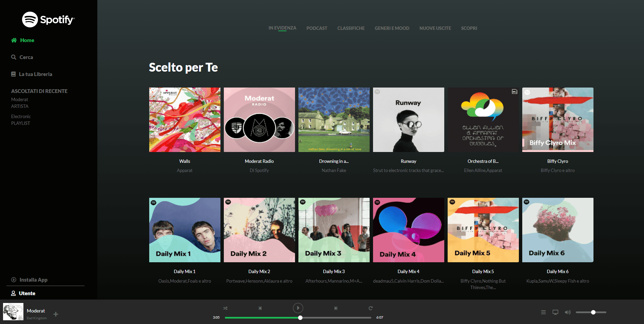Image resolution: width=644 pixels, height=324 pixels.
Task: Enable shuffle playback
Action: coord(226,308)
